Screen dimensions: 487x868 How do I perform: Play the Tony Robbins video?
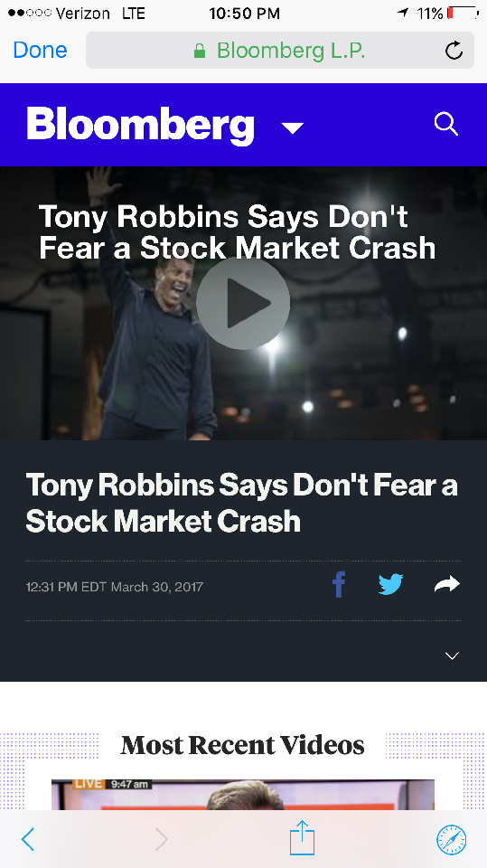(x=243, y=303)
